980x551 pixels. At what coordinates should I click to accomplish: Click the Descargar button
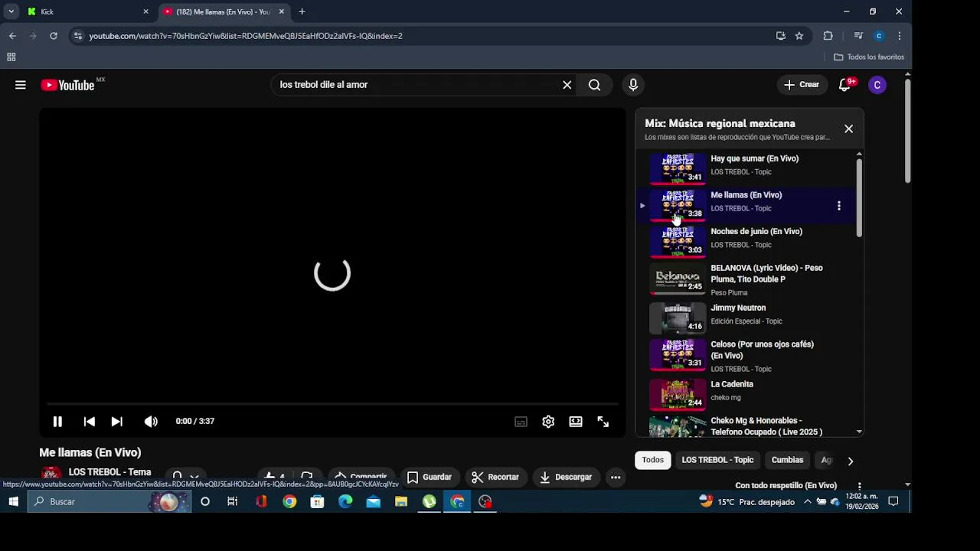click(566, 477)
